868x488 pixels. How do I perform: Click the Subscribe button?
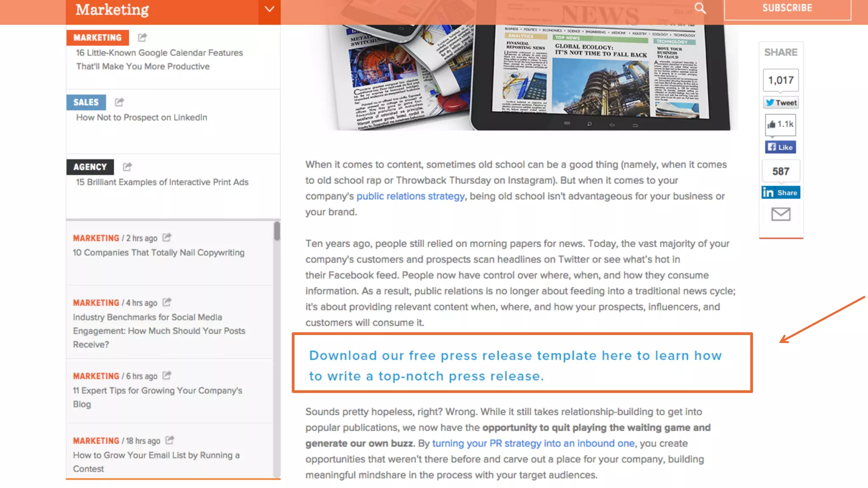pyautogui.click(x=787, y=8)
